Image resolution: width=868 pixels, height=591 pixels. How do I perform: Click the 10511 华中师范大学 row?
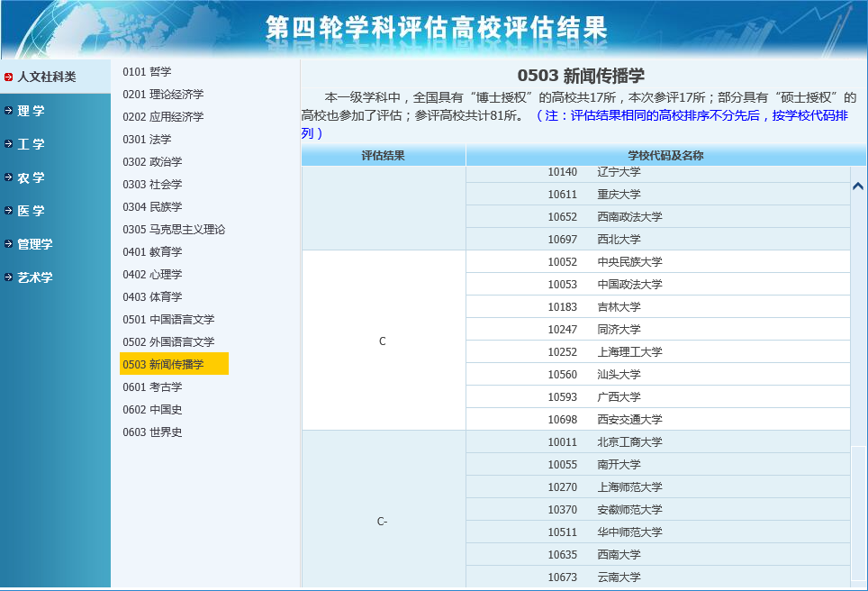pyautogui.click(x=657, y=532)
